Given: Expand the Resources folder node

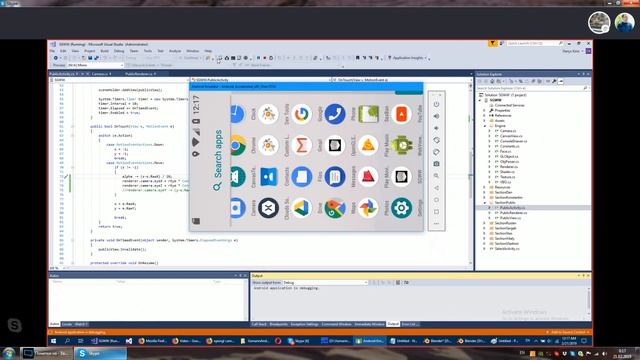Looking at the screenshot, I should tap(485, 187).
